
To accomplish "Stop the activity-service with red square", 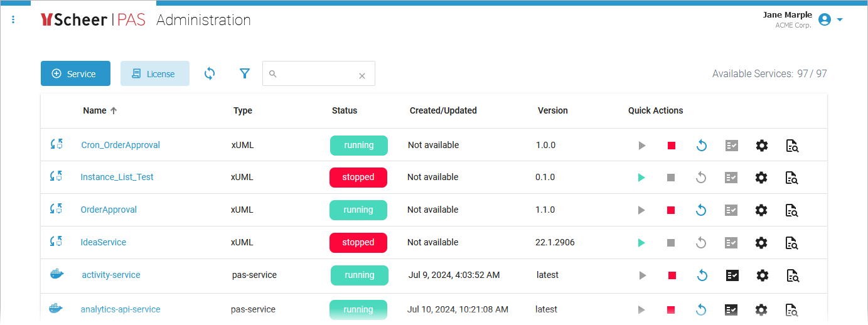I will [672, 275].
